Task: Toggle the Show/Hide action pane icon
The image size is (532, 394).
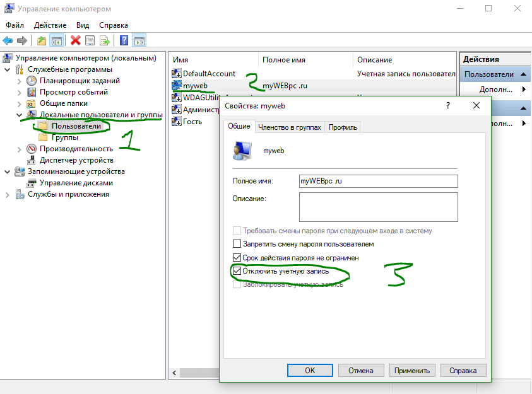Action: click(139, 41)
